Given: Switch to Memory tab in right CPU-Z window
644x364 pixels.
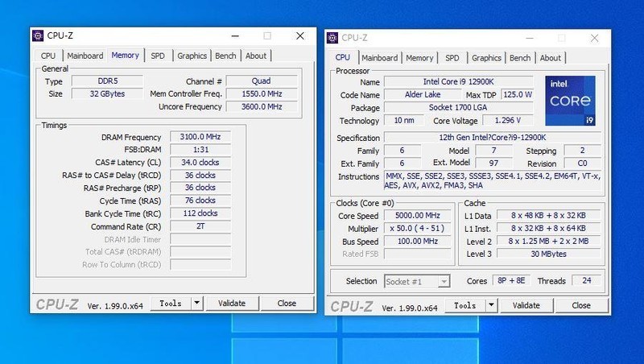Looking at the screenshot, I should point(419,58).
